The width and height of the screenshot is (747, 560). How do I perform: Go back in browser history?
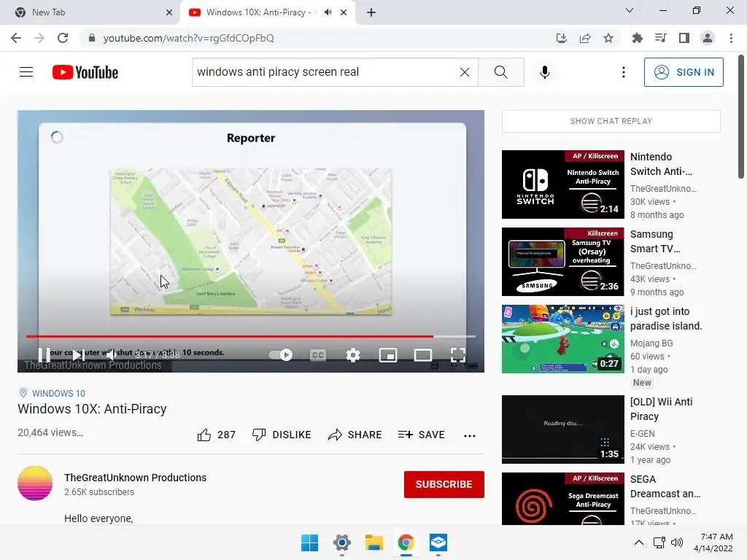pos(16,38)
